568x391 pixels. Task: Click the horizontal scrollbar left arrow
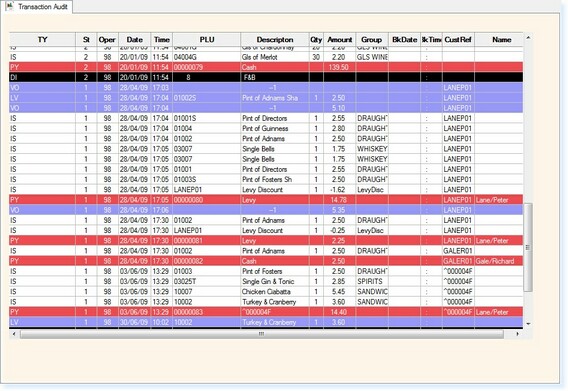(14, 334)
